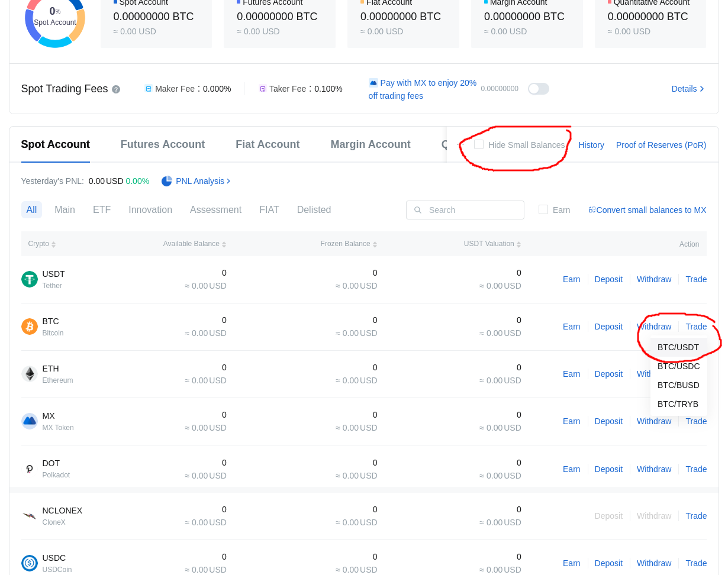Check the Hide Small Balances checkbox
This screenshot has height=575, width=728.
coord(479,144)
